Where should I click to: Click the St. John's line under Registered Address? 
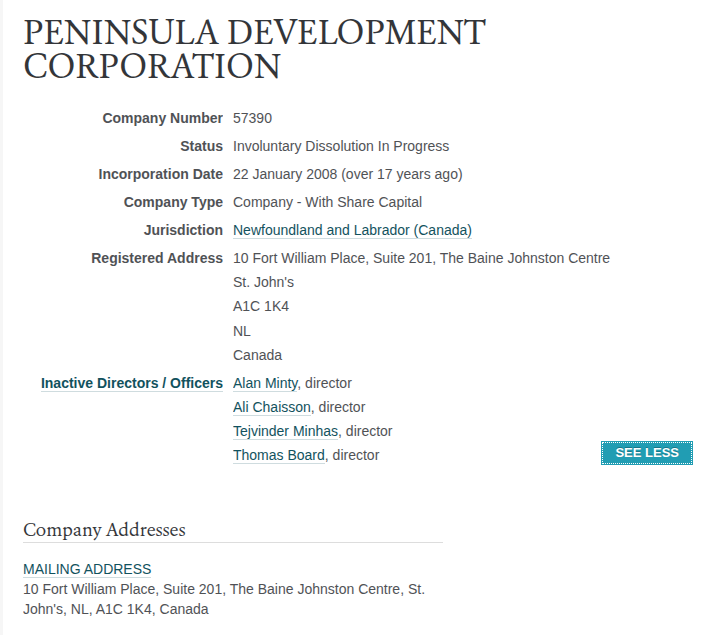tap(263, 282)
